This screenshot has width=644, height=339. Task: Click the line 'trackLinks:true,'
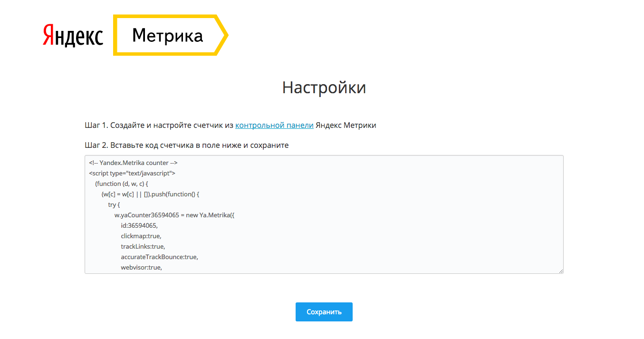pyautogui.click(x=143, y=246)
